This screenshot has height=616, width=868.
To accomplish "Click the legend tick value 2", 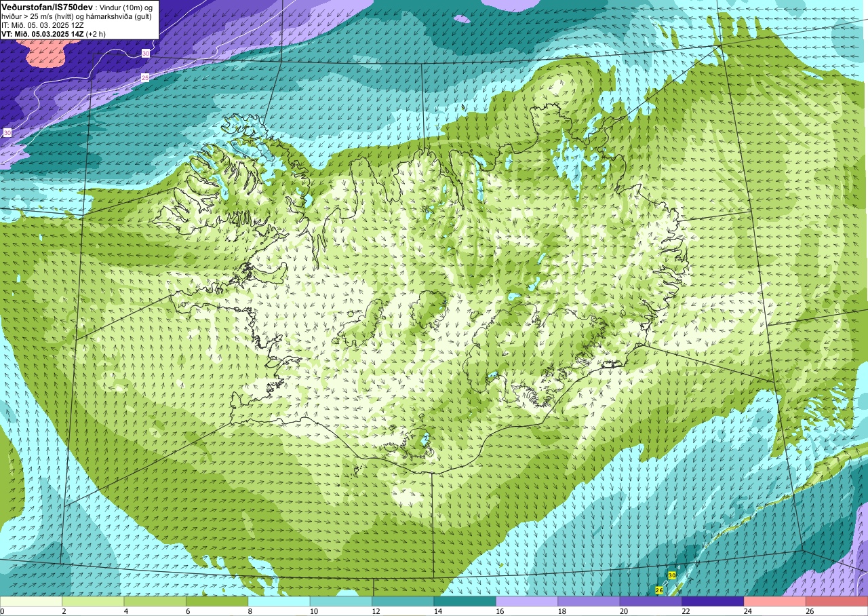I will click(62, 611).
